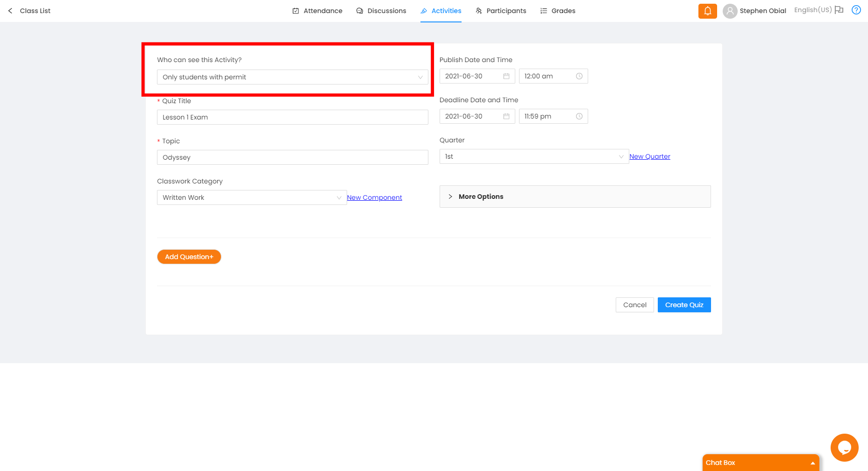Click the clock icon in Deadline time field
The width and height of the screenshot is (868, 471).
[x=579, y=116]
